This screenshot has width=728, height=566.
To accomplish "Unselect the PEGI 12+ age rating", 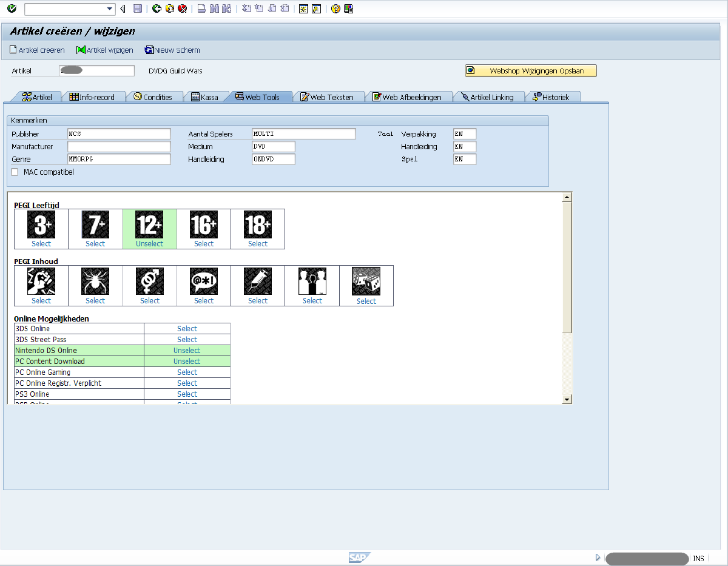I will 149,244.
